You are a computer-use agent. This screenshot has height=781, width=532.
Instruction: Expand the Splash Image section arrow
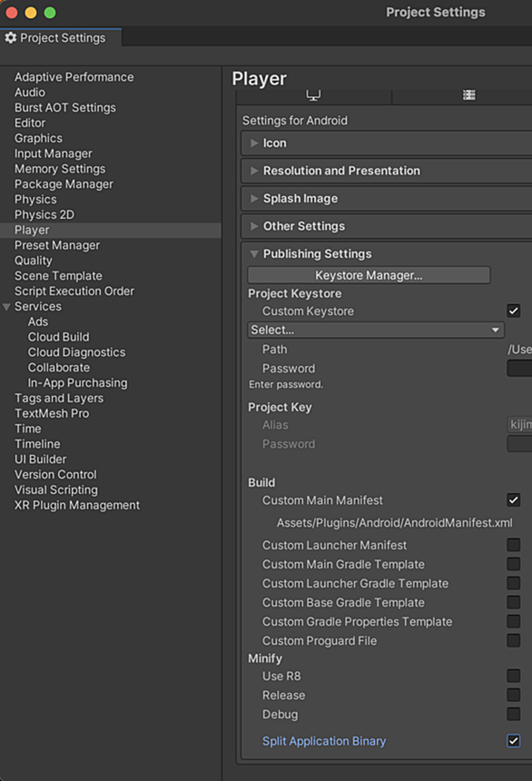pos(254,198)
